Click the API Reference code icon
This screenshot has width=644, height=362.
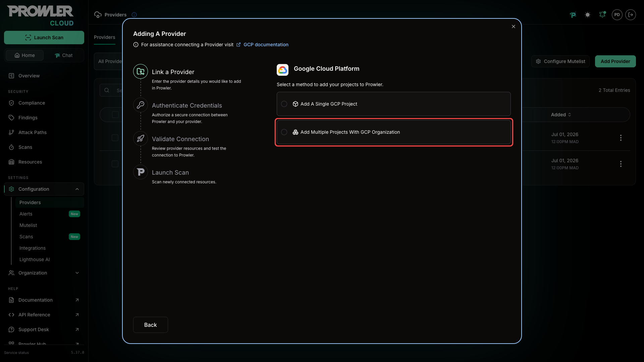pos(11,315)
